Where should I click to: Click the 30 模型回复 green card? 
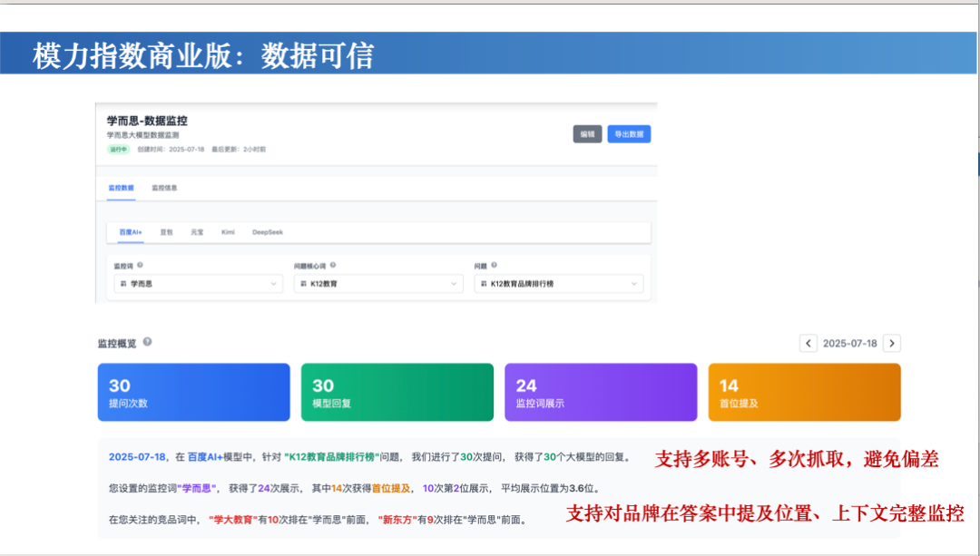click(397, 393)
